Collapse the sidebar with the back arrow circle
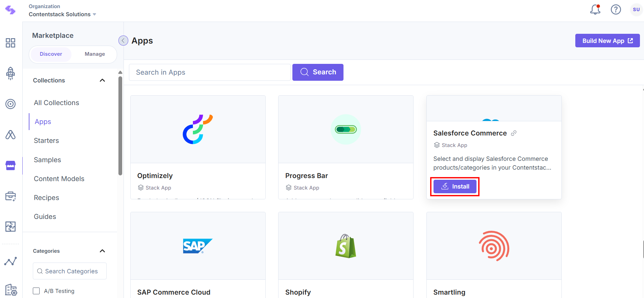The height and width of the screenshot is (298, 644). coord(123,41)
